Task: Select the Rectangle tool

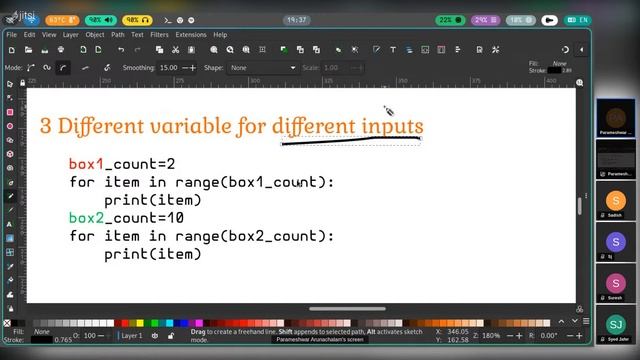Action: coord(10,112)
